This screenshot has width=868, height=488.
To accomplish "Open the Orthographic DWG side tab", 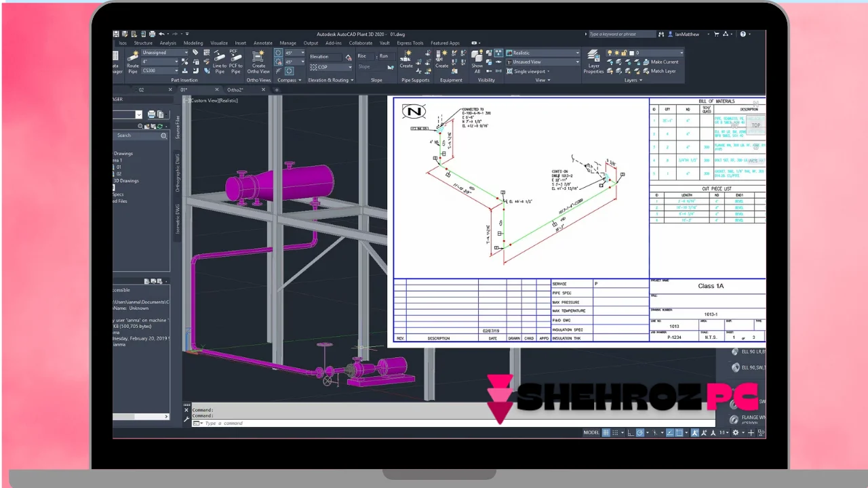I will [x=178, y=172].
